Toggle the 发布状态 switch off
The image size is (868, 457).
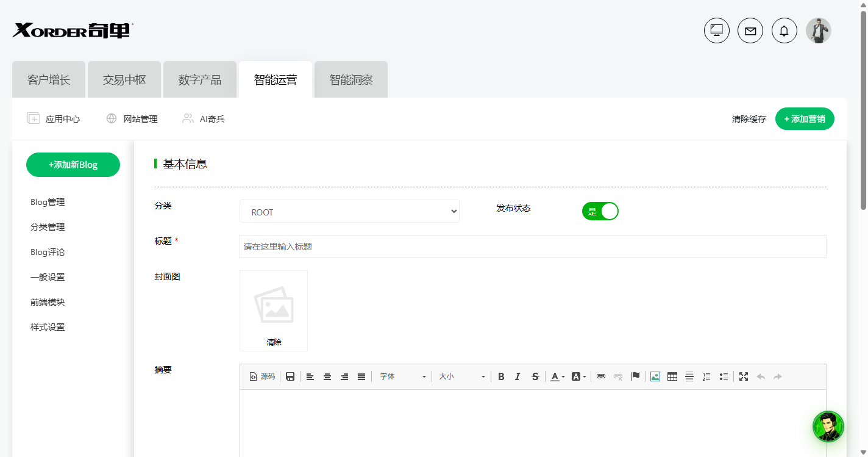tap(600, 211)
